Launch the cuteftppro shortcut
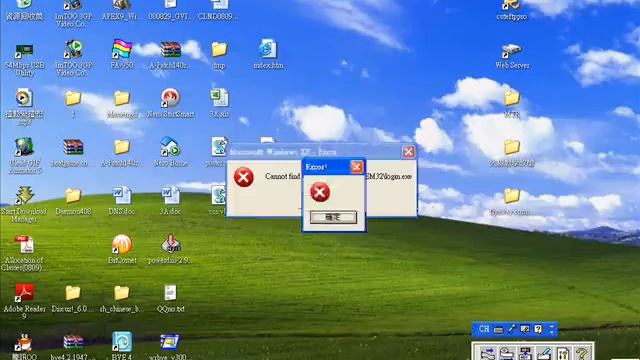640x360 pixels. point(511,5)
